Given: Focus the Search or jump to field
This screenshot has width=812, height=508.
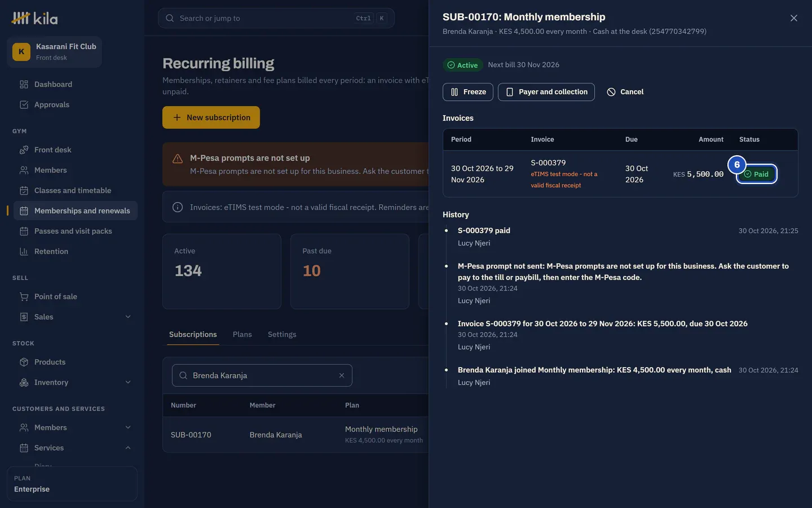Looking at the screenshot, I should (276, 18).
